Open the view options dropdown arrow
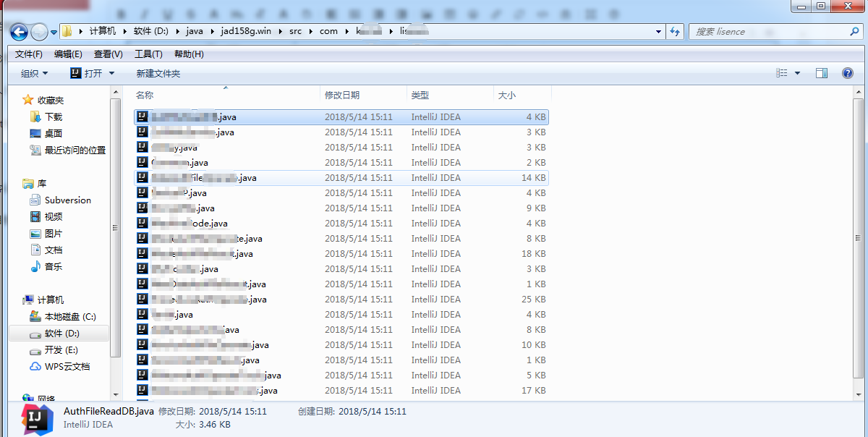 [797, 73]
